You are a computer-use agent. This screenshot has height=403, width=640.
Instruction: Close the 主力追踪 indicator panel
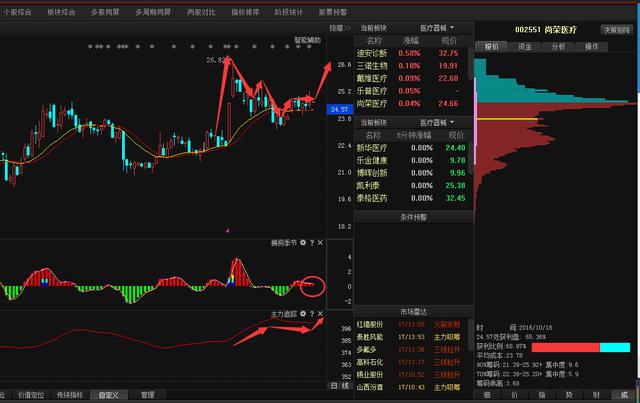(320, 314)
